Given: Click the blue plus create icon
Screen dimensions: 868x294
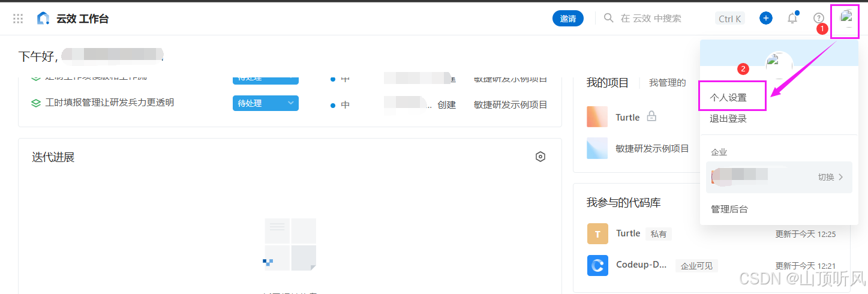Looking at the screenshot, I should click(x=766, y=18).
